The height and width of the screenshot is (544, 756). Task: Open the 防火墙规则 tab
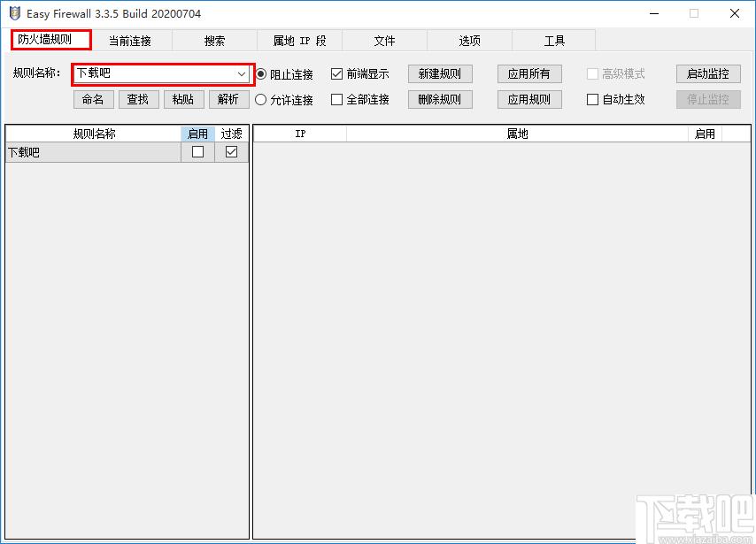(x=51, y=40)
